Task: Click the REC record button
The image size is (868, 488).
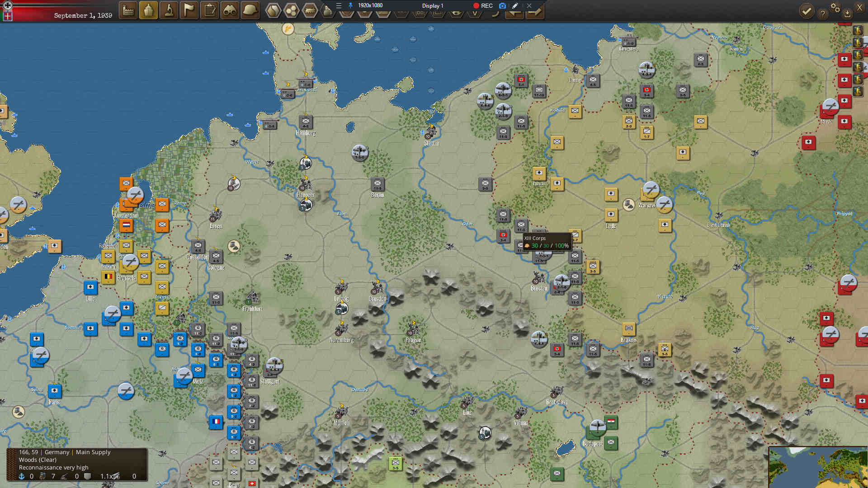Action: point(482,6)
